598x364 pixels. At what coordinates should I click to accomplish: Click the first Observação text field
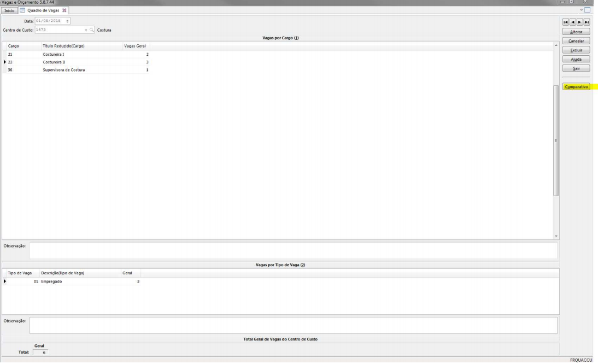click(293, 250)
